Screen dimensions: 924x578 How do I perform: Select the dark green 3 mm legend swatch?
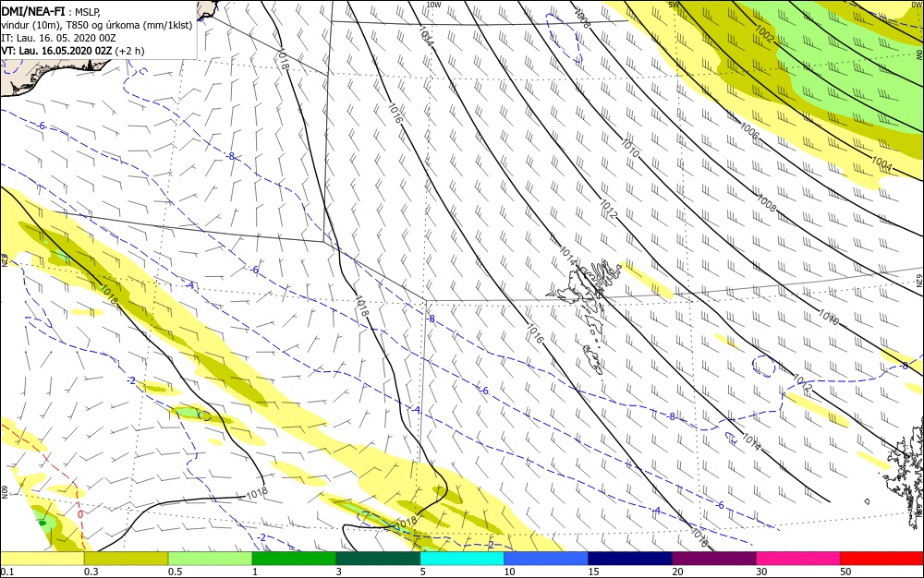378,559
